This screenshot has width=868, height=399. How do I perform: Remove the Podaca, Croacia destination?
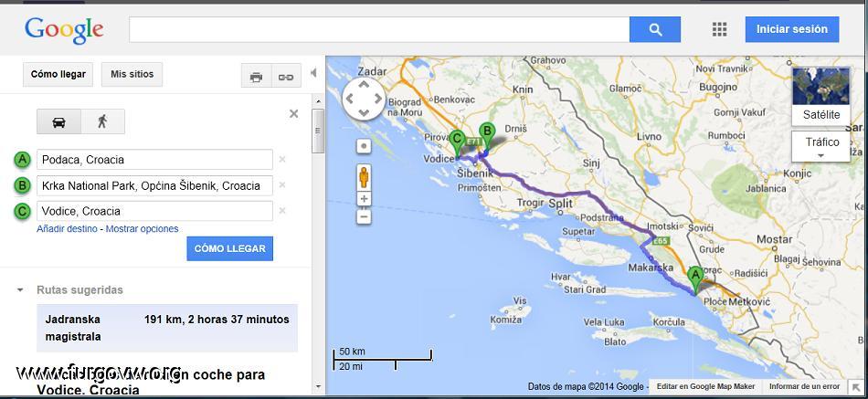pyautogui.click(x=281, y=160)
